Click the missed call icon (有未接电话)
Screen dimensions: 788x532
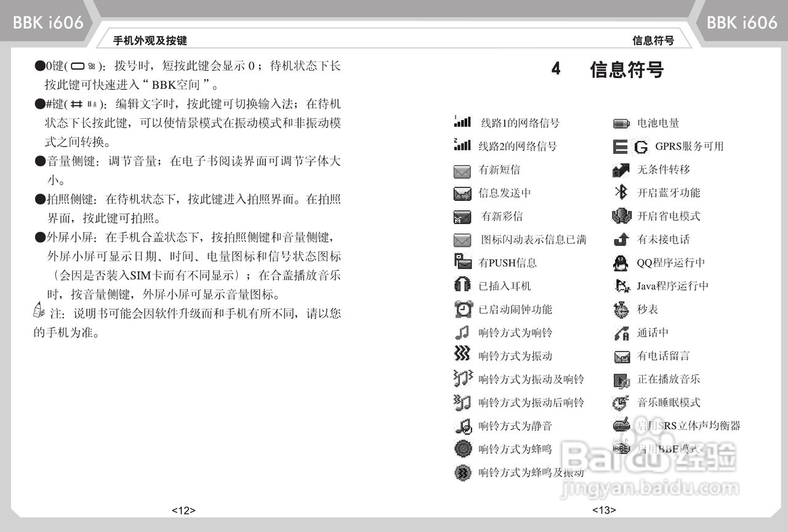pyautogui.click(x=622, y=240)
